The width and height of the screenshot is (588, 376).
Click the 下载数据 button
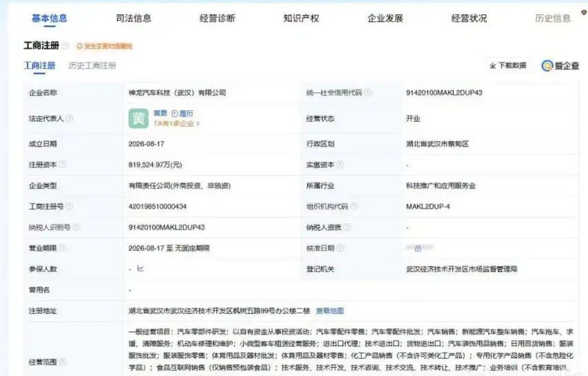click(x=508, y=65)
